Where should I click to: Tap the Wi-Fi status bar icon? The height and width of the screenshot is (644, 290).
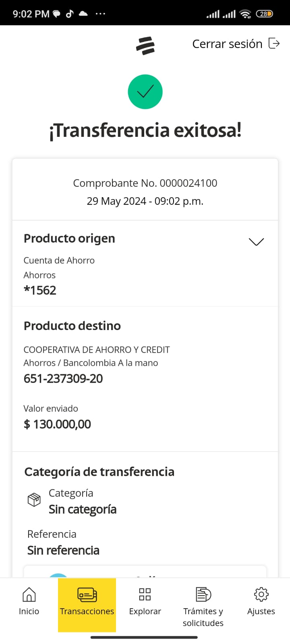(x=245, y=14)
